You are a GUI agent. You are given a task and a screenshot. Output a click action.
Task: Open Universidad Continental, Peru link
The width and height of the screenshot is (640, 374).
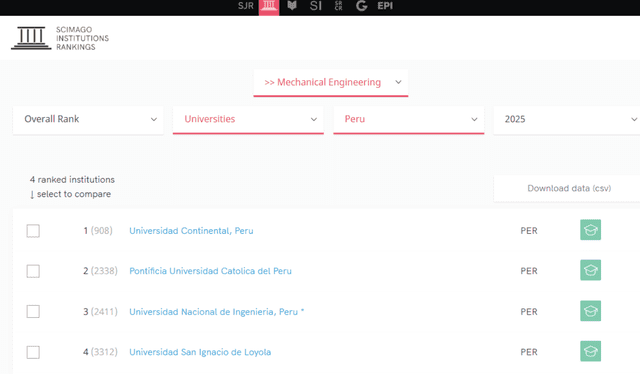tap(191, 231)
